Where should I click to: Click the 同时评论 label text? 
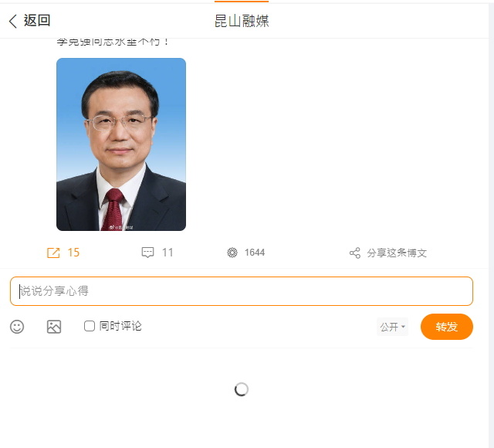point(120,326)
